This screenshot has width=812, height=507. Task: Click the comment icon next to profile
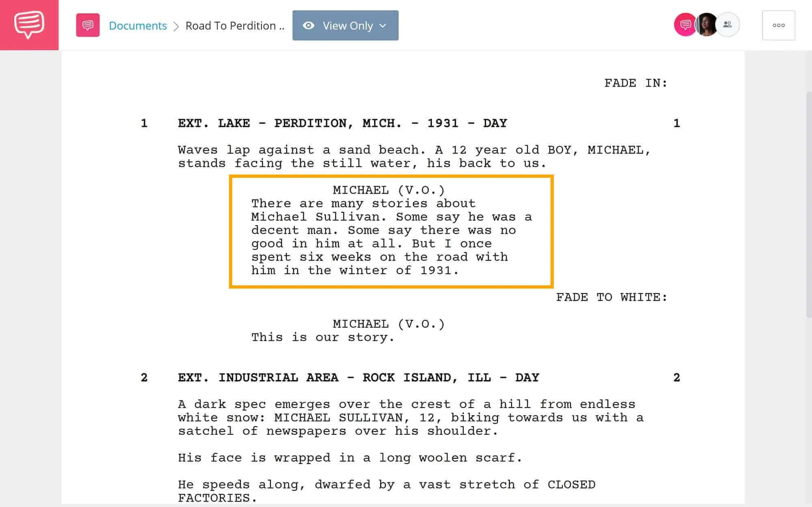click(x=685, y=24)
